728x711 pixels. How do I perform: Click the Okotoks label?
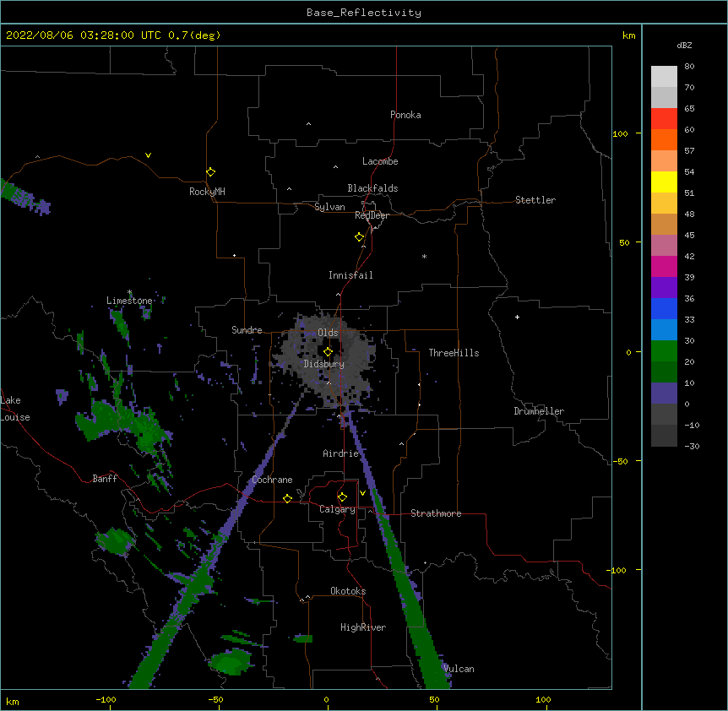348,591
